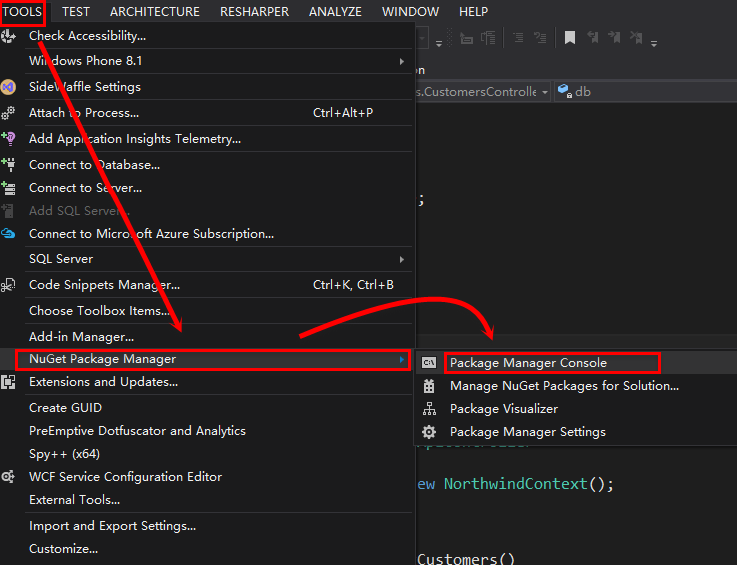Open the HELP menu
Viewport: 737px width, 565px height.
point(473,12)
